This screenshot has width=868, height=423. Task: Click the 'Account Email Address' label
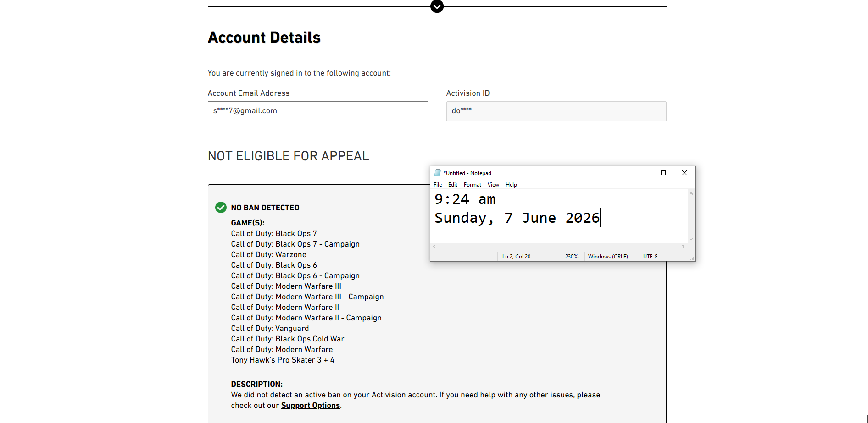(x=249, y=93)
